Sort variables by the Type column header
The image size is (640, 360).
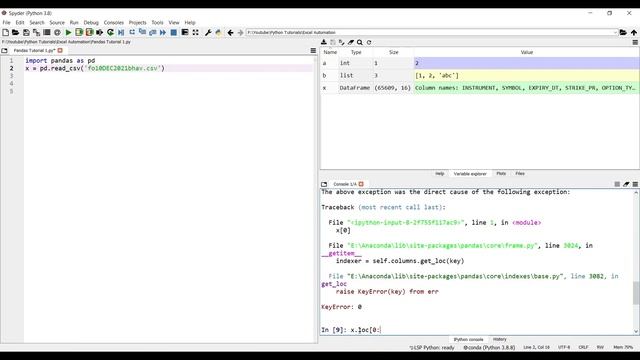pyautogui.click(x=356, y=52)
